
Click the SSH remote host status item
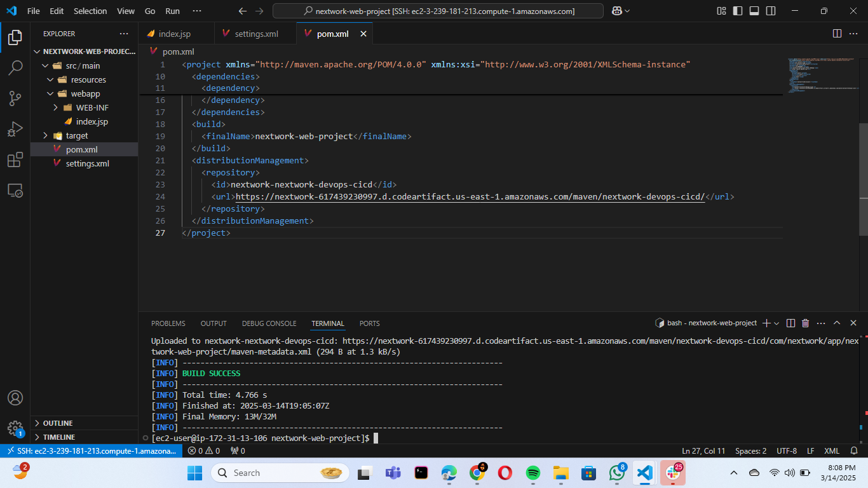(x=90, y=451)
